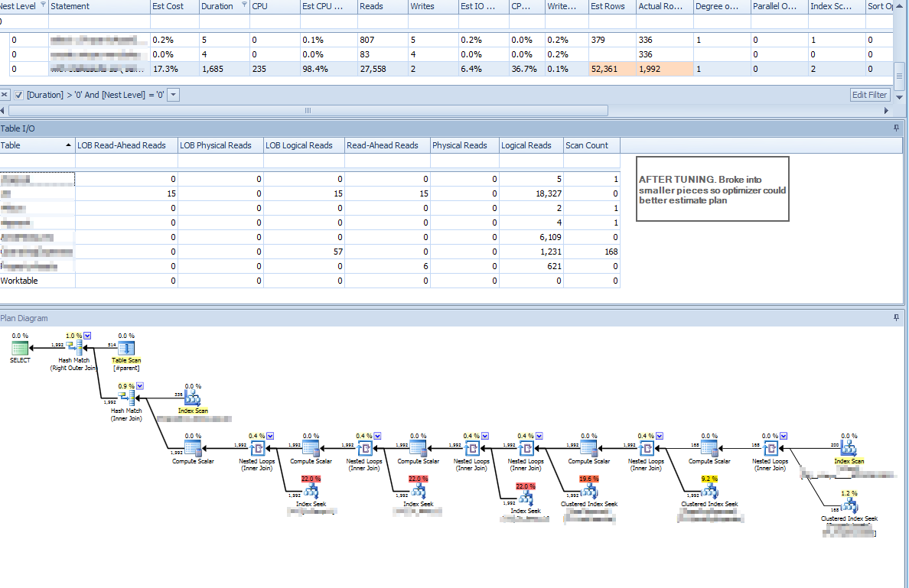The image size is (909, 588).
Task: Expand the 0.9% Hash Match node dropdown
Action: [140, 386]
